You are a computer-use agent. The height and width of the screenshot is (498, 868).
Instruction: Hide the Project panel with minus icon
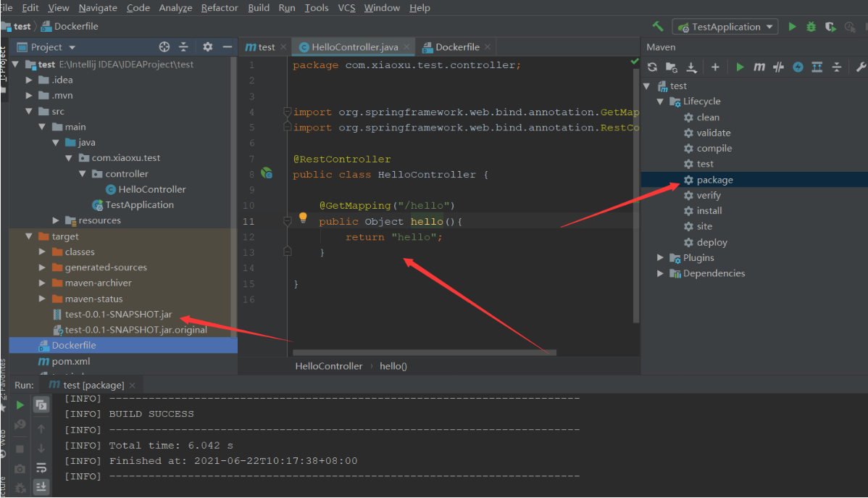tap(227, 47)
